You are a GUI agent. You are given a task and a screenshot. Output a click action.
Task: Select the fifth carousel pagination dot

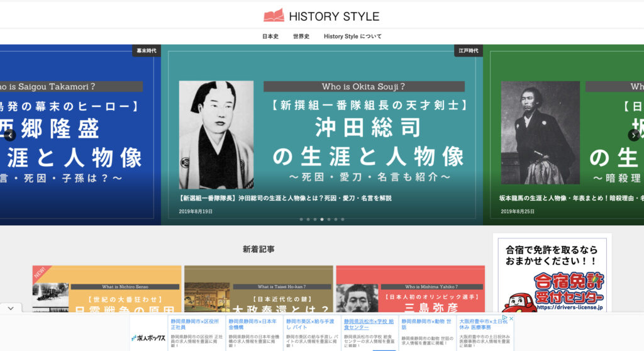(x=329, y=220)
